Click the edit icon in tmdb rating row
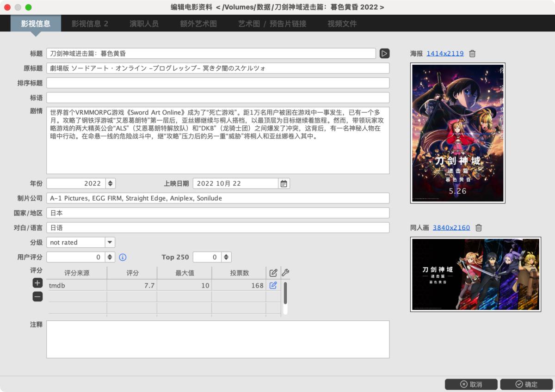The image size is (555, 392). coord(273,285)
